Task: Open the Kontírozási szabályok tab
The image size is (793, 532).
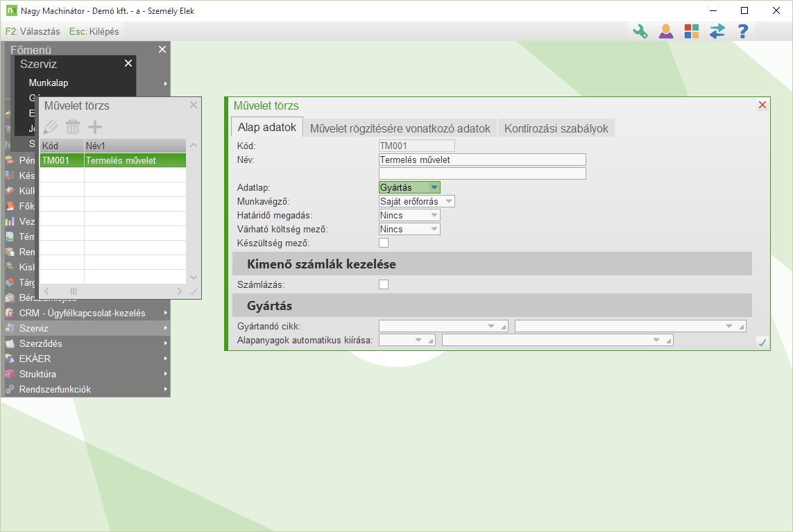Action: 556,128
